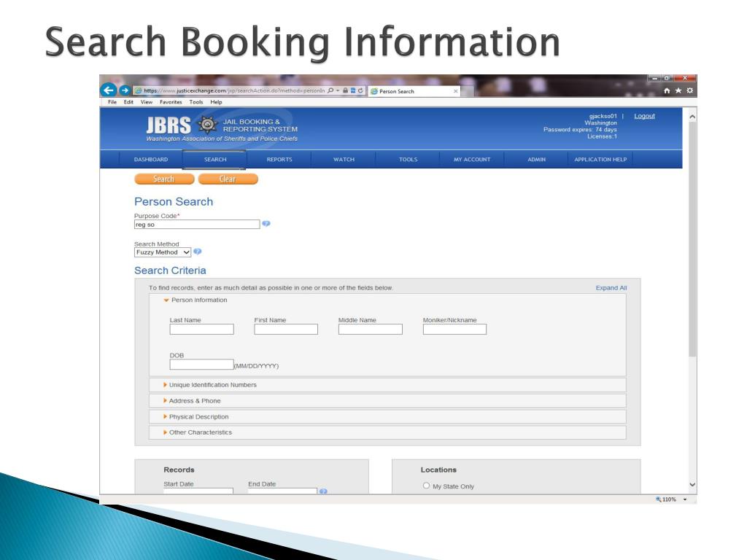Screen dimensions: 747x560
Task: Open the favorites star icon
Action: click(678, 90)
